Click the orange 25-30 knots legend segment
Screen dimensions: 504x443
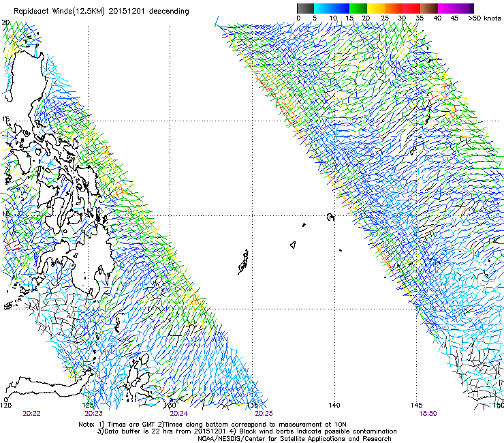(x=394, y=8)
